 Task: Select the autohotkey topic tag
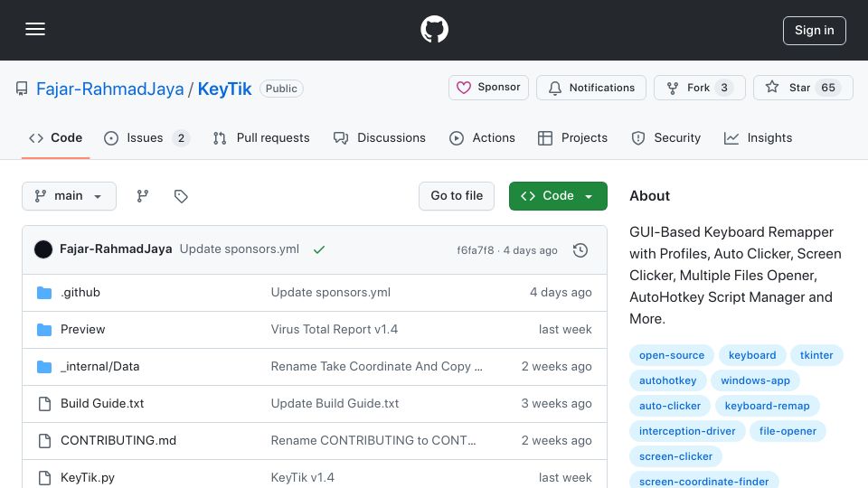[x=667, y=380]
